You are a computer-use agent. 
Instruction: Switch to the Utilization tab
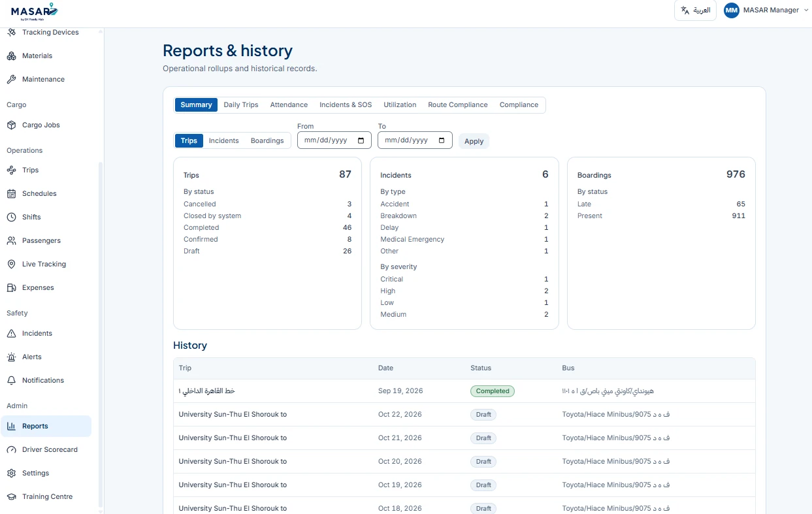[400, 104]
